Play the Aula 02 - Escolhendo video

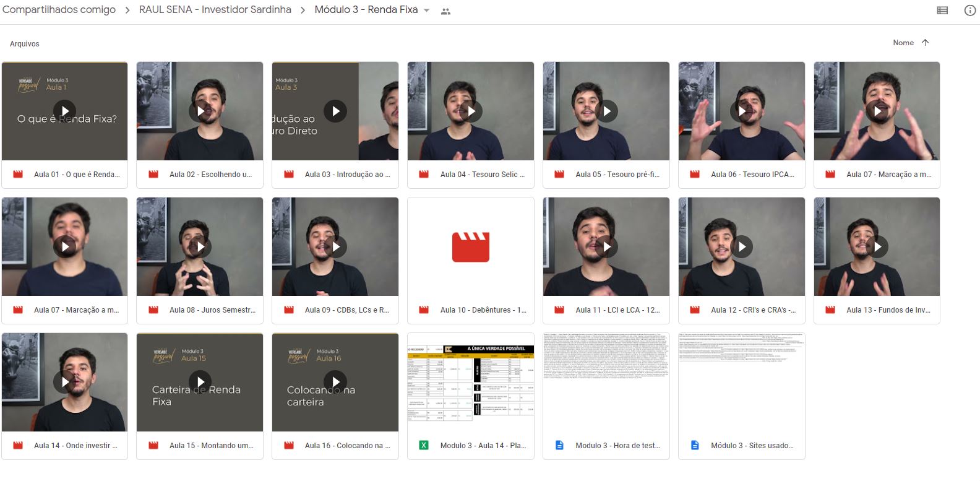(x=200, y=111)
